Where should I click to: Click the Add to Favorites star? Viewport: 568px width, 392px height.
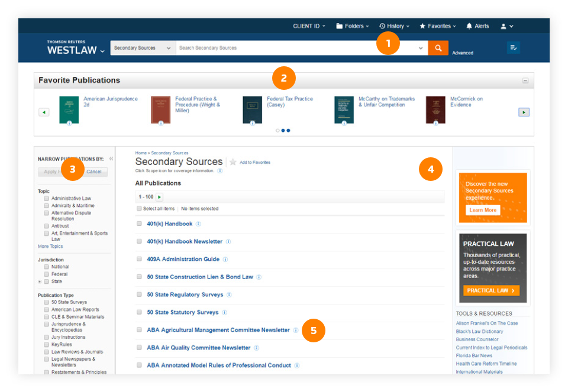(233, 162)
